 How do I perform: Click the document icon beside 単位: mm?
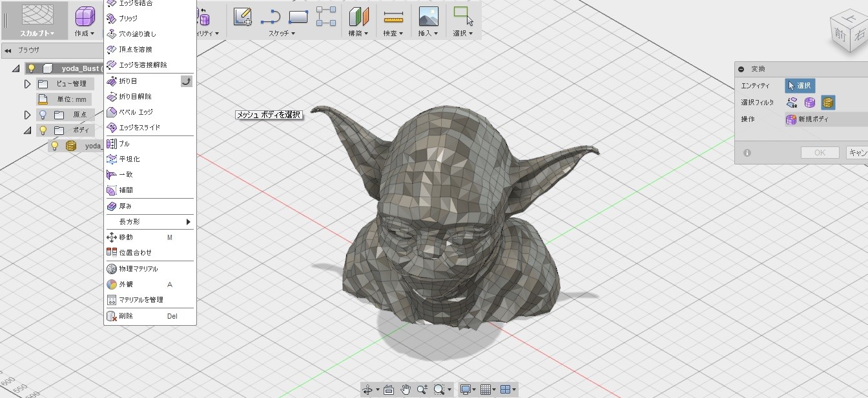(x=43, y=99)
